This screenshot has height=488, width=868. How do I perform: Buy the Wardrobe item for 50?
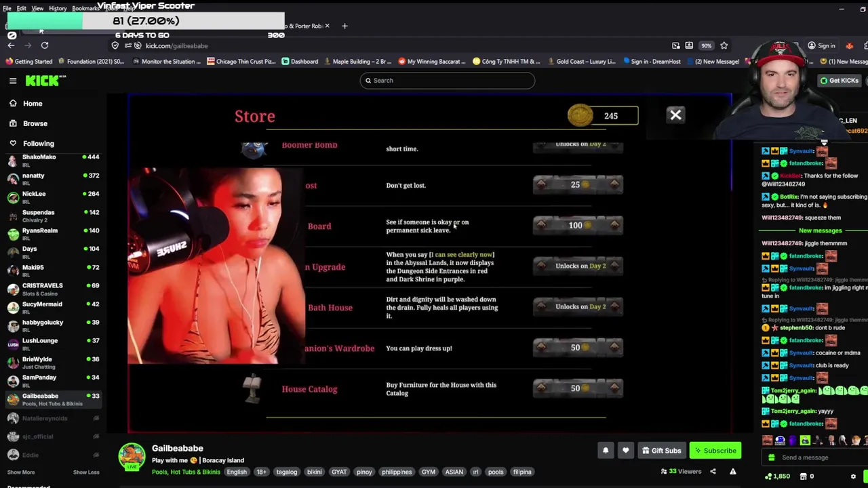click(x=578, y=347)
